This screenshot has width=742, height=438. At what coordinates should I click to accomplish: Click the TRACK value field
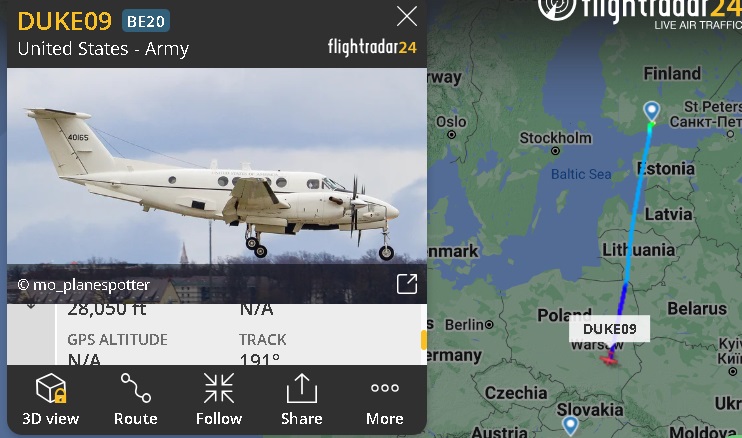[260, 359]
